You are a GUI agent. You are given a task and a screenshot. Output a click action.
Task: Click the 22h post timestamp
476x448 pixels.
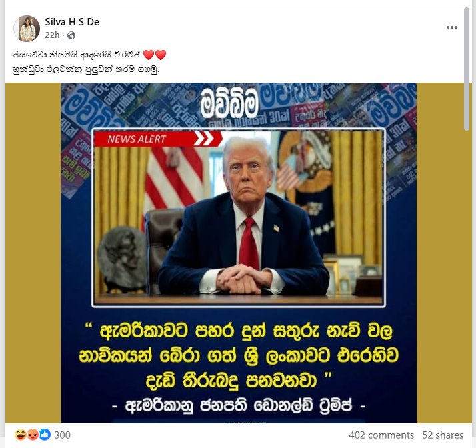click(52, 35)
